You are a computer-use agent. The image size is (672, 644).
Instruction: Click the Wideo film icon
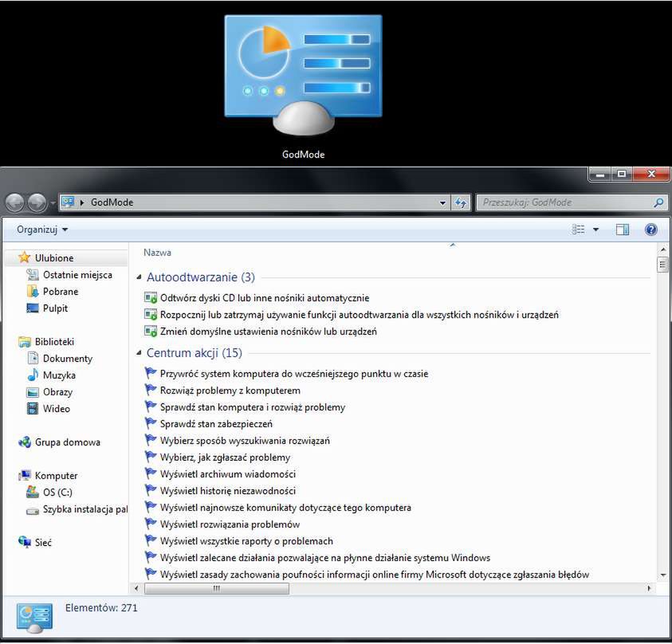coord(33,408)
